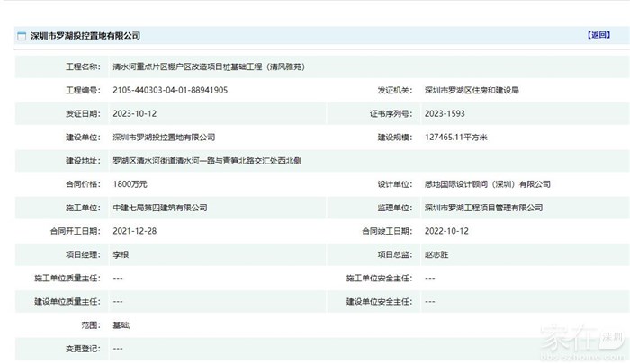Click the 建设单位 value 深圳市罗湖投控置地有限公司
This screenshot has height=364, width=630.
coord(165,138)
